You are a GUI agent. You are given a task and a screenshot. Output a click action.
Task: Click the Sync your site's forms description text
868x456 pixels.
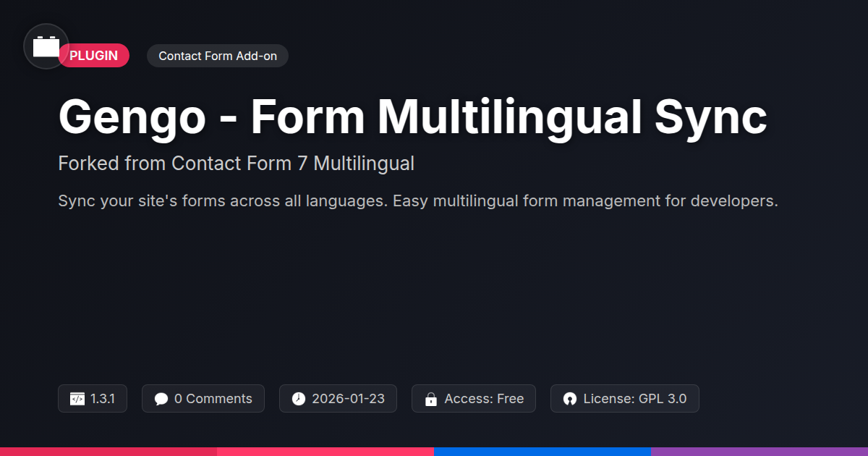click(x=418, y=201)
